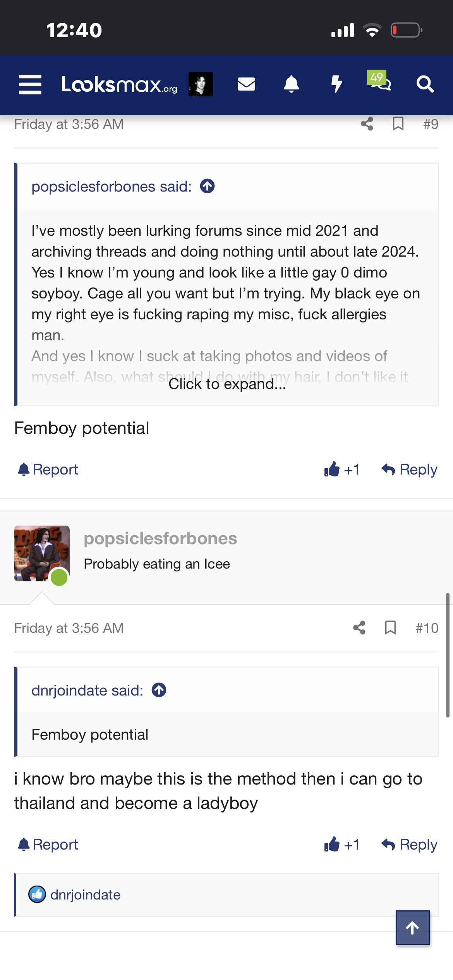Expand the quoted post via Click to expand
The height and width of the screenshot is (980, 453).
227,384
